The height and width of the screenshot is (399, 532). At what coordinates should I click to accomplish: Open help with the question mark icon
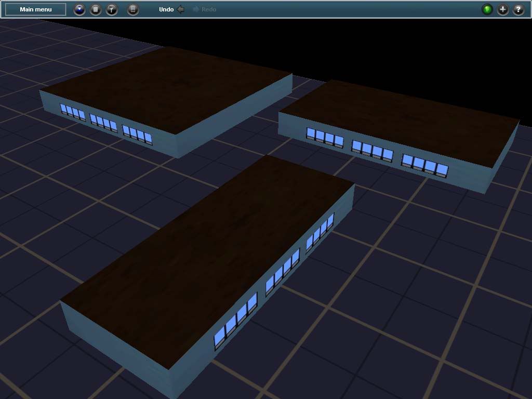pos(518,9)
